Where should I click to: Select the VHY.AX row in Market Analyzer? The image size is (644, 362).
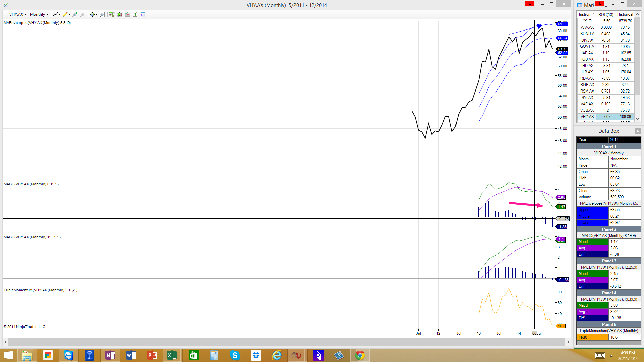coord(587,117)
